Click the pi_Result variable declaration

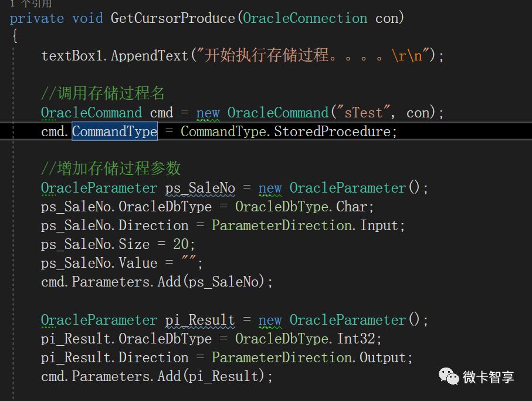(x=200, y=320)
